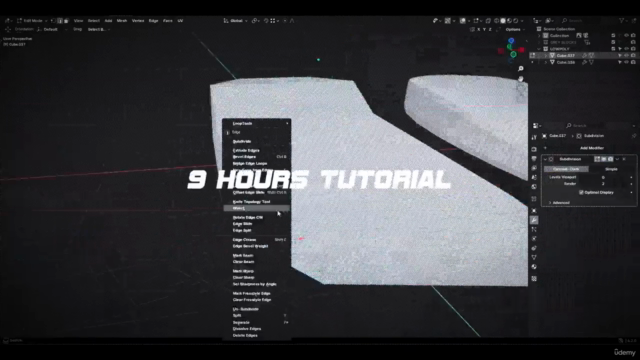Open the Modifiers wrench properties tab
The height and width of the screenshot is (360, 640).
tap(534, 220)
